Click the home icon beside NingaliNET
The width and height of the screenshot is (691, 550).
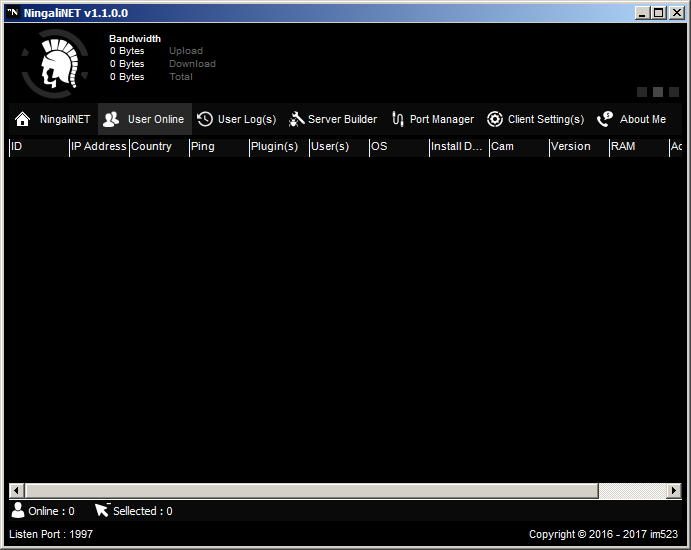(x=22, y=119)
